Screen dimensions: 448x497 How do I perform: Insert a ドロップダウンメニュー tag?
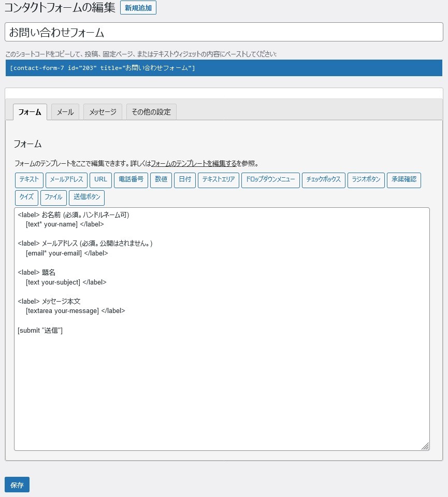[270, 180]
